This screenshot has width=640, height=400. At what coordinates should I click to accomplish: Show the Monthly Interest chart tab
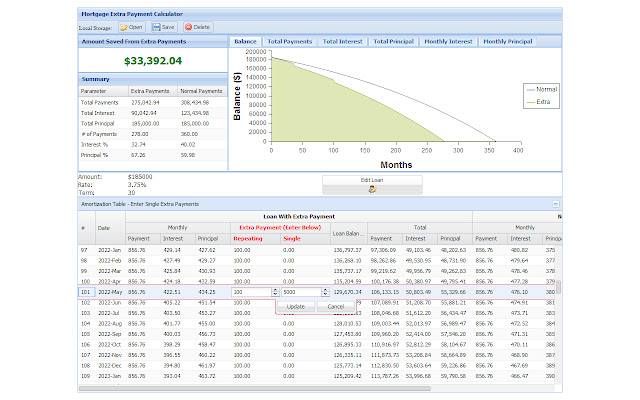click(x=449, y=42)
